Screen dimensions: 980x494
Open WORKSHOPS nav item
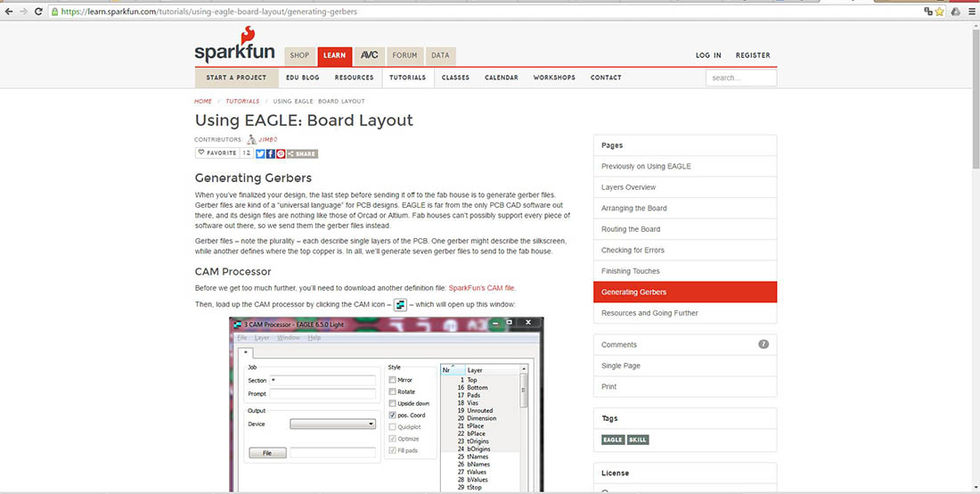point(554,78)
